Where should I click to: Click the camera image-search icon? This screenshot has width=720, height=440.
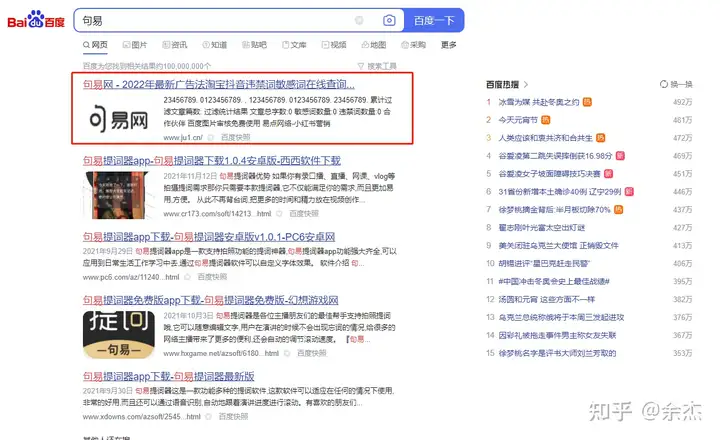(389, 20)
